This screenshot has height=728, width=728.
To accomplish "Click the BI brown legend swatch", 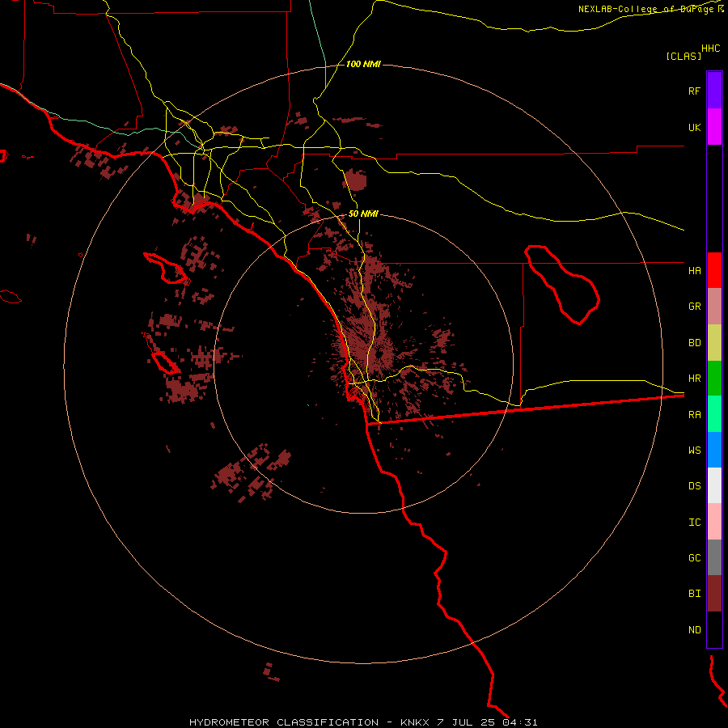I will pos(714,594).
